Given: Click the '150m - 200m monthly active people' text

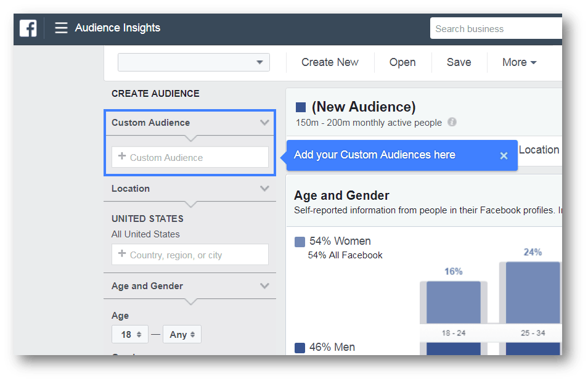Looking at the screenshot, I should [x=369, y=123].
